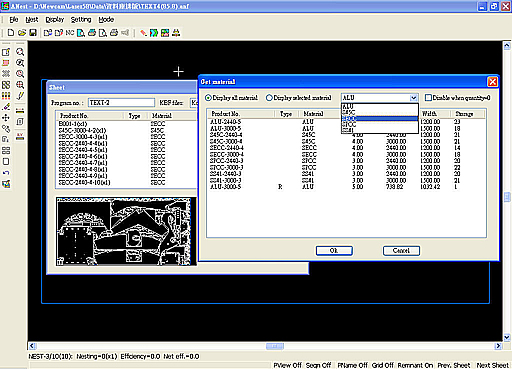Click the blue undo arrow icon

point(6,173)
